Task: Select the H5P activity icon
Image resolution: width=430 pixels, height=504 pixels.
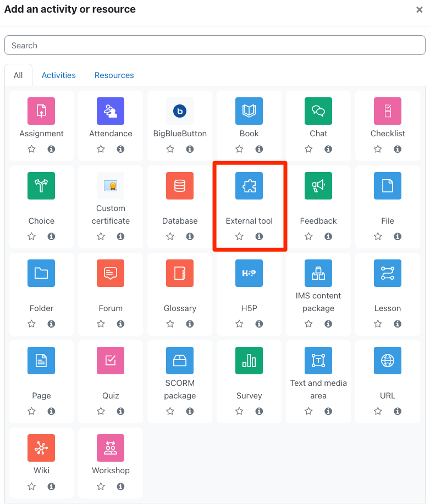Action: (249, 273)
